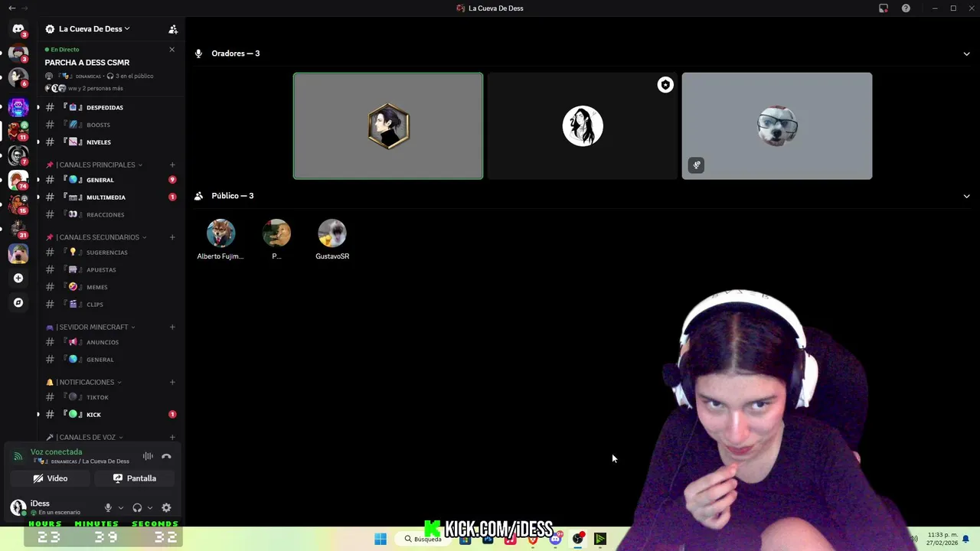This screenshot has height=551, width=980.
Task: Open headphone output options arrow
Action: tap(149, 507)
